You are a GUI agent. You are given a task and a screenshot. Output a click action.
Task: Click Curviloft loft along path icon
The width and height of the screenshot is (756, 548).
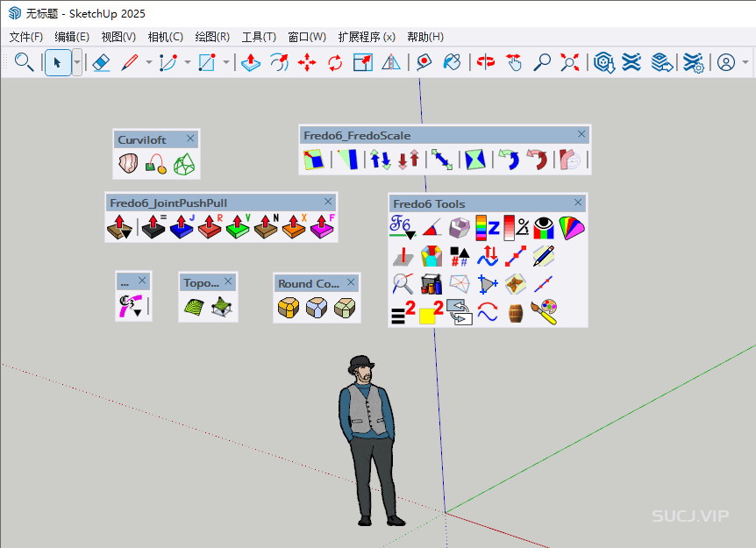tap(156, 163)
